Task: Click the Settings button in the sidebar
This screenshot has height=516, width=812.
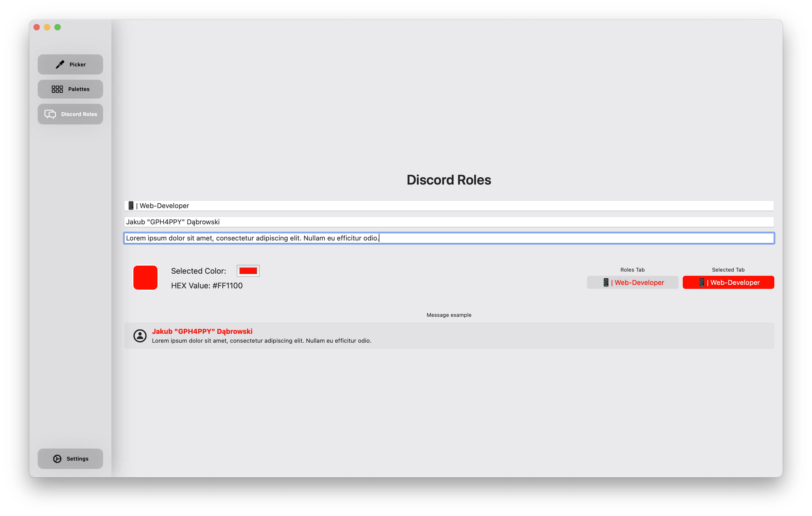Action: click(70, 458)
